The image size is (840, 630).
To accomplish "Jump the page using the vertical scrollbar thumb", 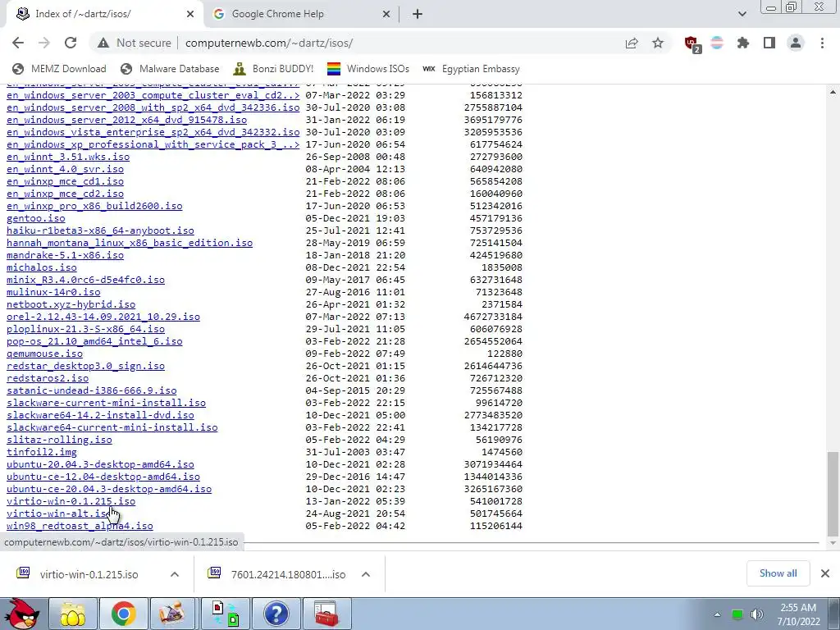I will click(x=833, y=493).
